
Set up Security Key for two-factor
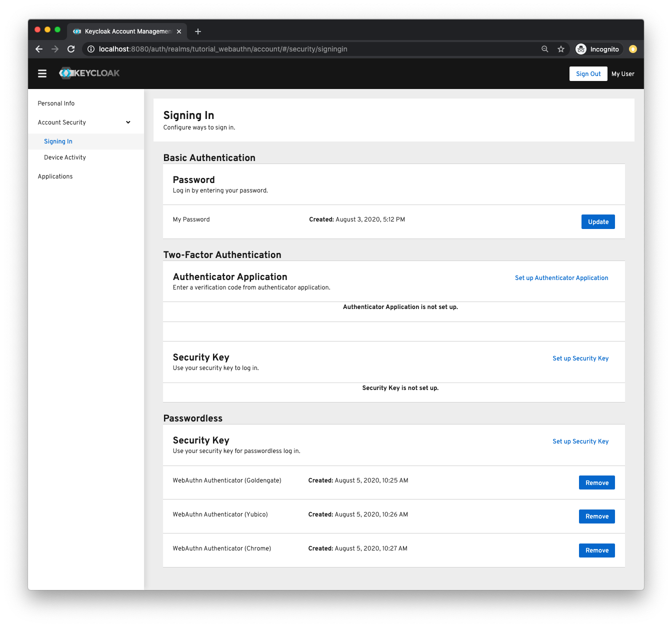point(580,358)
